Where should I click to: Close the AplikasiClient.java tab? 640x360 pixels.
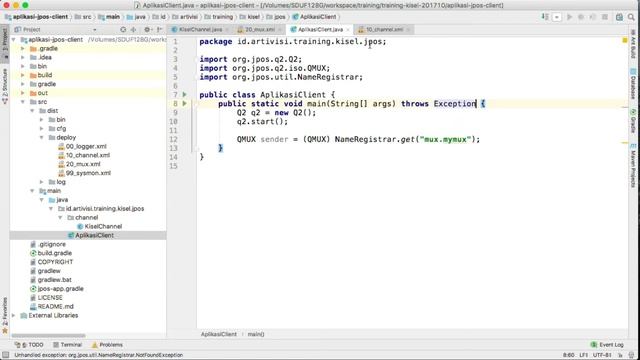348,30
